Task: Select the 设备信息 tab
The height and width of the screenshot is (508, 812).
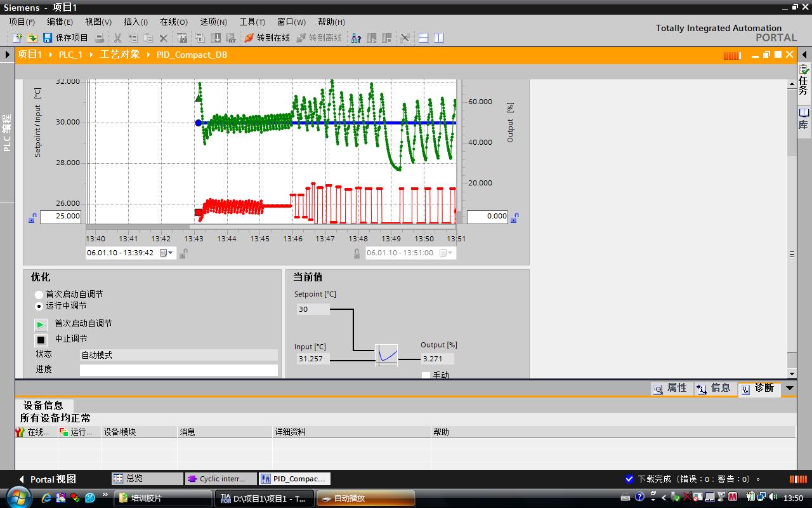Action: 43,405
